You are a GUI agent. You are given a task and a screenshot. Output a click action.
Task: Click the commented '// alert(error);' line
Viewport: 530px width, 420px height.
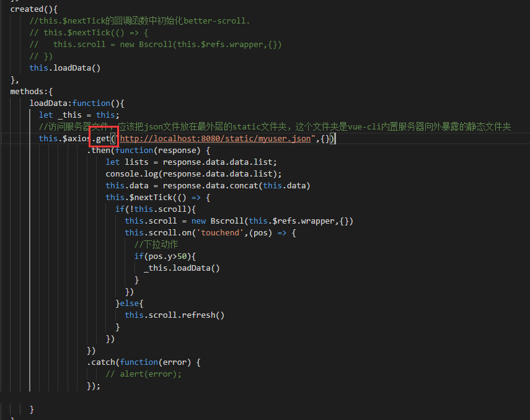144,374
